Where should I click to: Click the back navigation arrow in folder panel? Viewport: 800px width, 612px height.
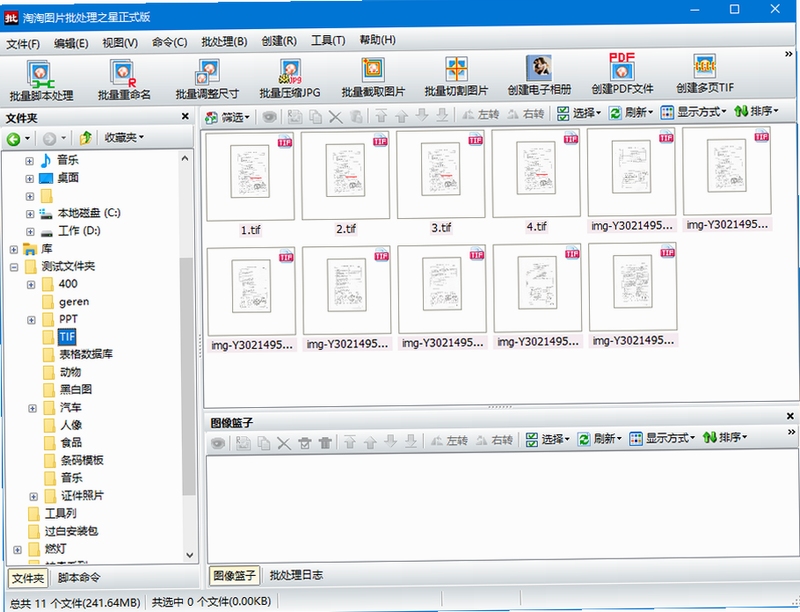pyautogui.click(x=14, y=138)
